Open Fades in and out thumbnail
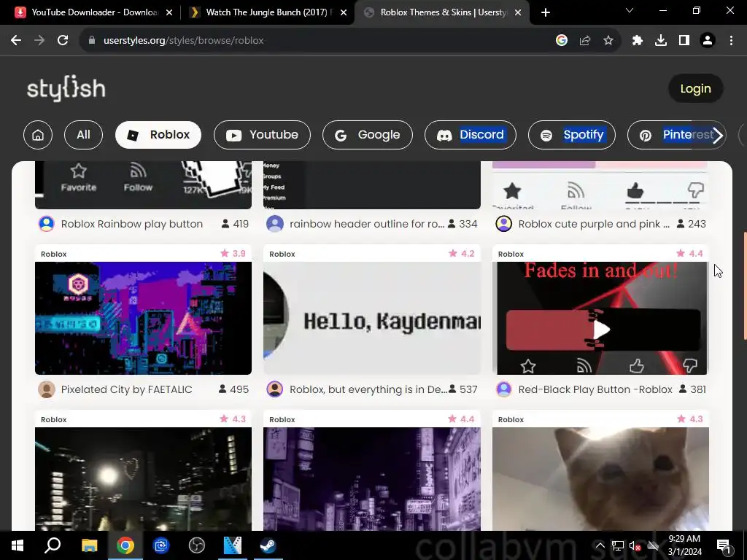This screenshot has width=747, height=560. [602, 318]
